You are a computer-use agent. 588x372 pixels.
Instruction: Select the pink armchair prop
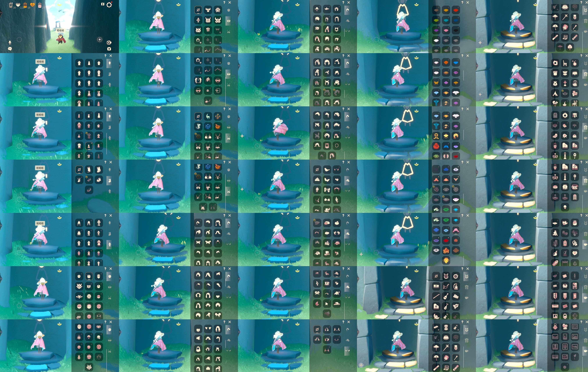click(575, 93)
